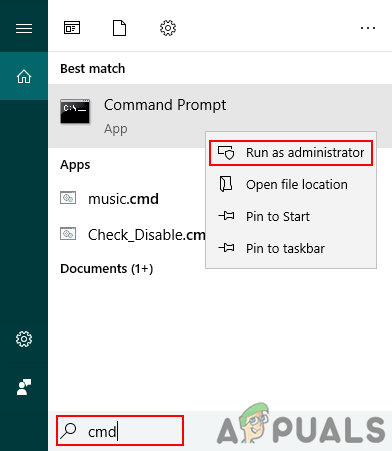Click the music.cmd file icon

[68, 198]
